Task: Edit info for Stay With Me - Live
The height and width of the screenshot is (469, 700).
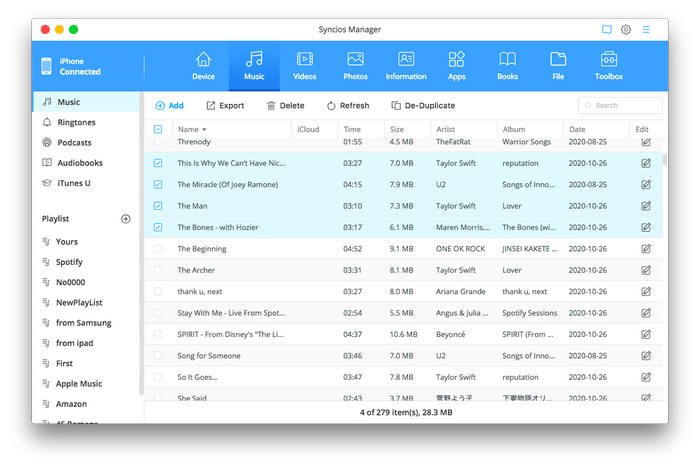Action: click(646, 313)
